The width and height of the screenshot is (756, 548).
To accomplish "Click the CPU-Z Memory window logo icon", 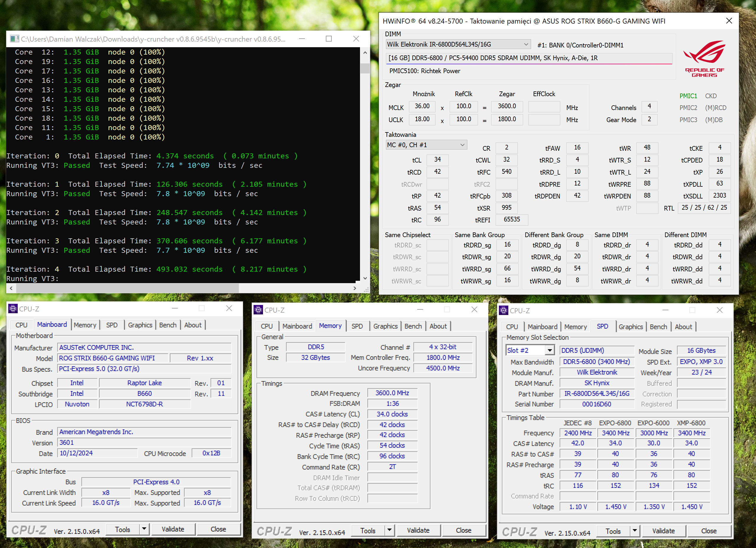I will point(258,310).
